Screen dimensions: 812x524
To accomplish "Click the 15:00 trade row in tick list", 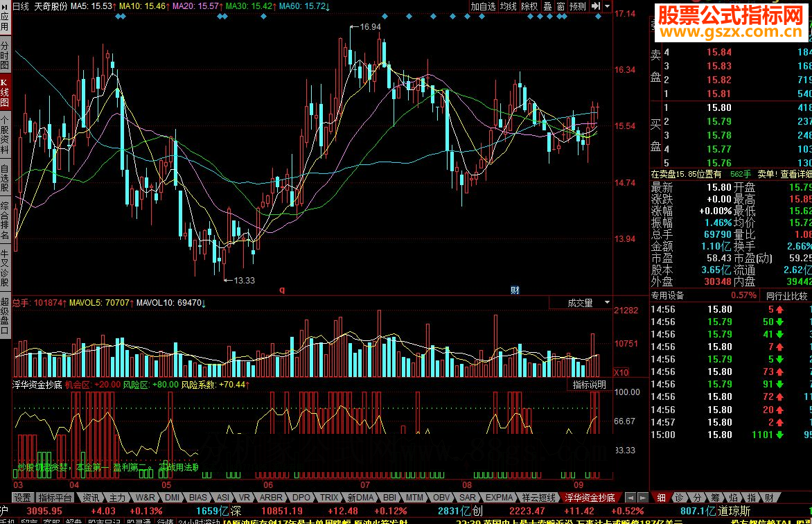I will (731, 435).
